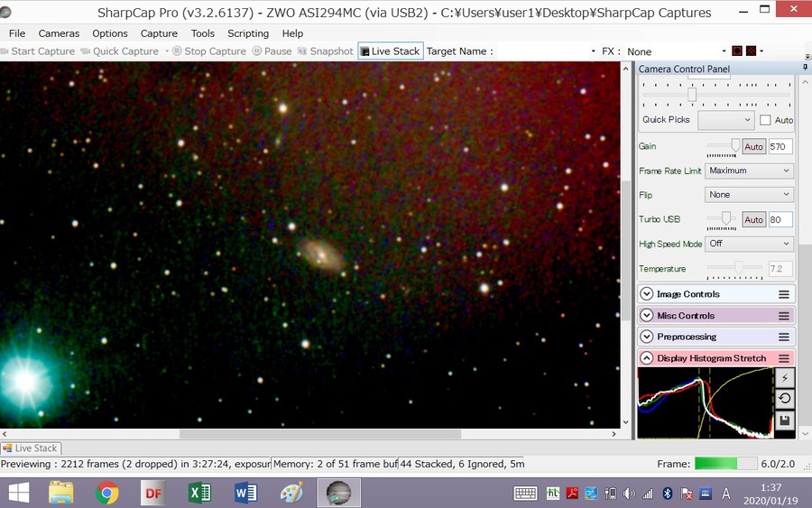Screen dimensions: 812x508
Task: Open the Scripting menu
Action: pos(248,33)
